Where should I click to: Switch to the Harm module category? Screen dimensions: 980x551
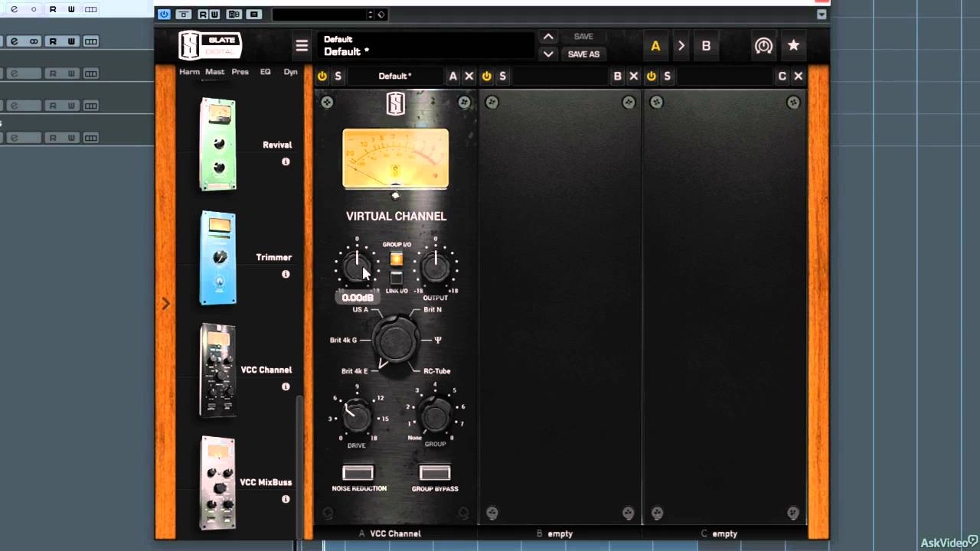click(189, 72)
